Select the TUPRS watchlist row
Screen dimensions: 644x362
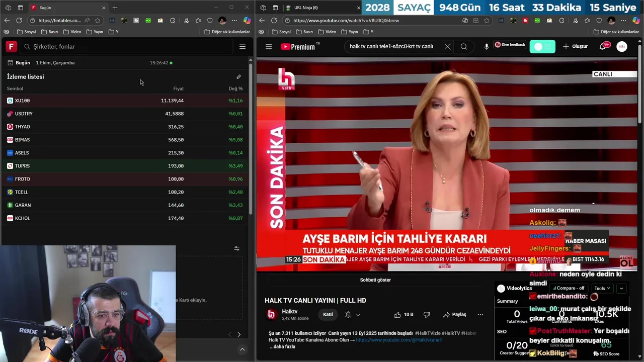(125, 166)
